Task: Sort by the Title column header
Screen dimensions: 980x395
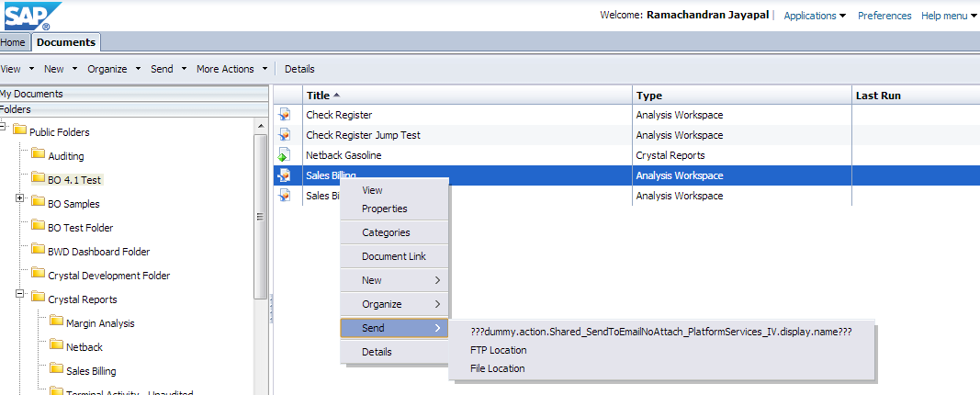Action: 467,95
